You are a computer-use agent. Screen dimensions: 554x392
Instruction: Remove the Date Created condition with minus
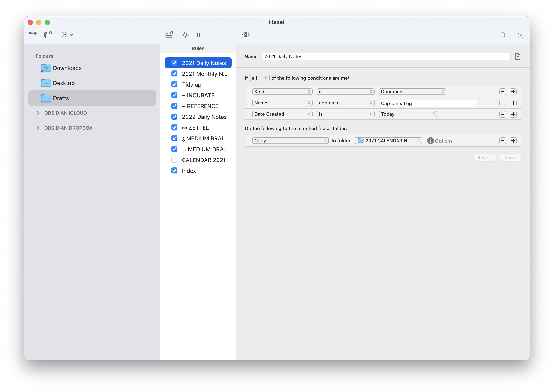click(503, 114)
